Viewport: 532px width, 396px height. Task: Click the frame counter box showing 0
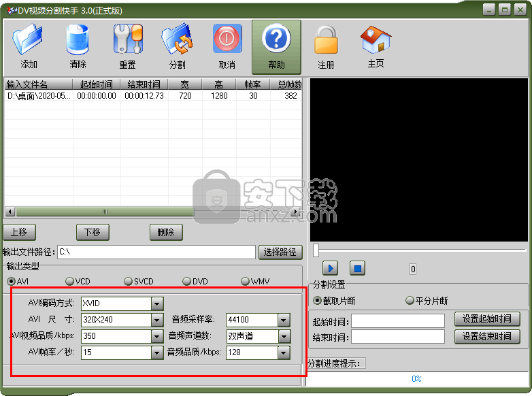tap(413, 269)
